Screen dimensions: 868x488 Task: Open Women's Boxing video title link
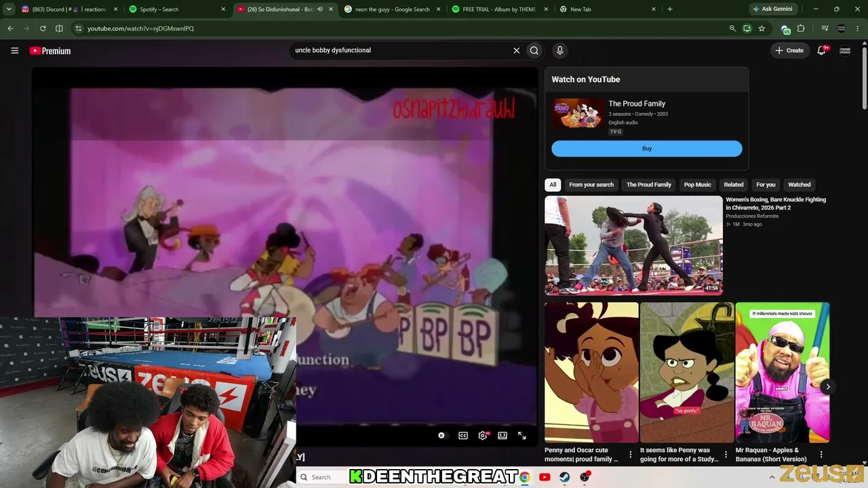[x=776, y=203]
